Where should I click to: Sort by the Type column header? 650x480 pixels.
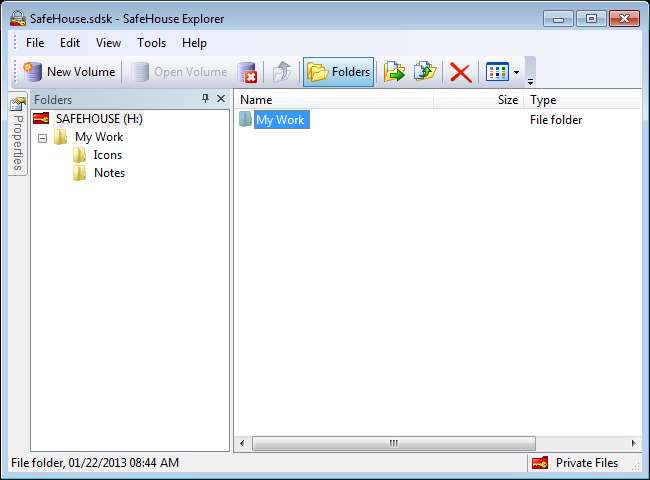(x=583, y=100)
